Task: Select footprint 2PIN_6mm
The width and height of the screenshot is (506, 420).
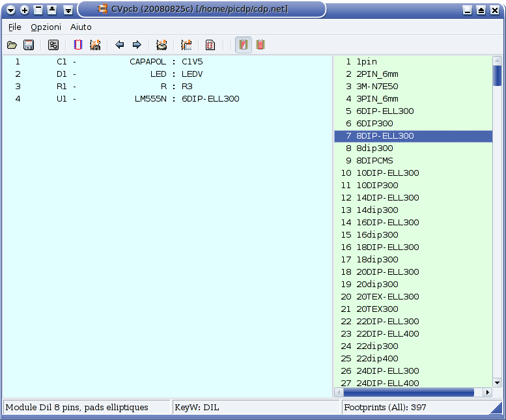Action: (413, 74)
